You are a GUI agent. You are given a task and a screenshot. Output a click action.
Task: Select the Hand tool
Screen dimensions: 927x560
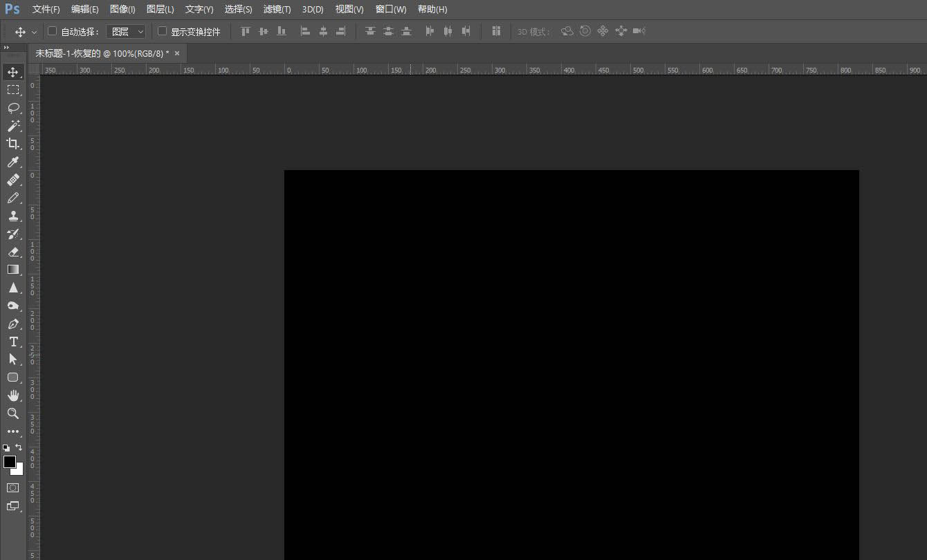(13, 395)
